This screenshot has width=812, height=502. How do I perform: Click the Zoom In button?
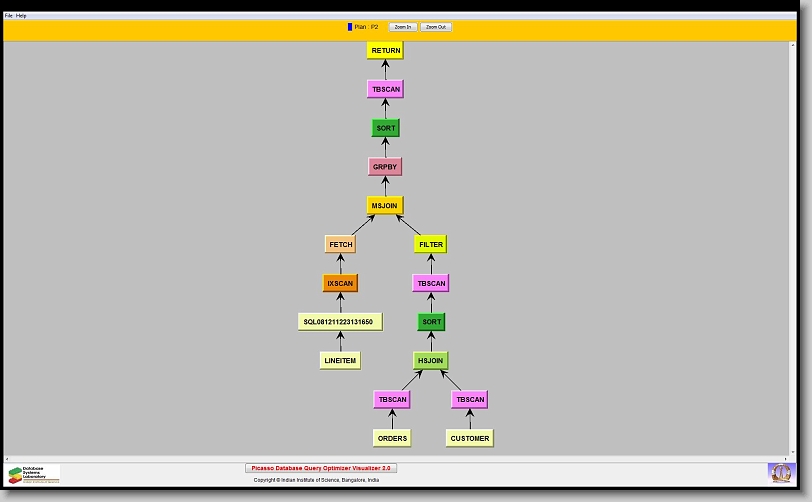[403, 27]
